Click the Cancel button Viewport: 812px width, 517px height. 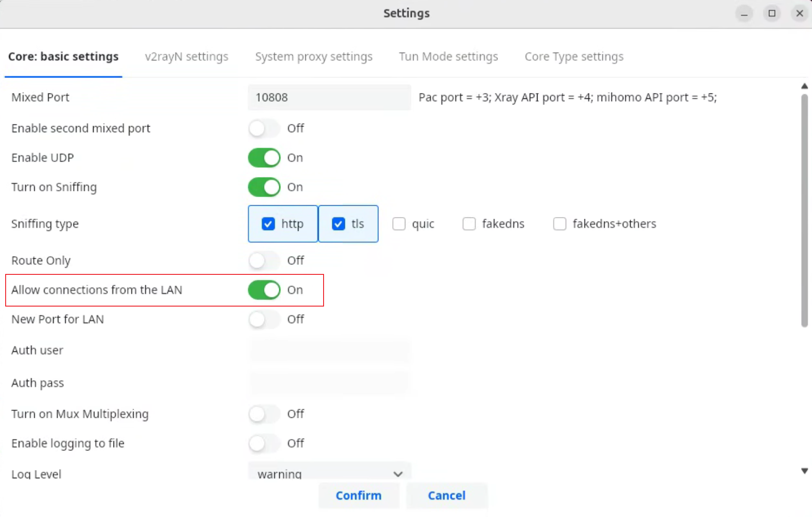click(x=446, y=495)
